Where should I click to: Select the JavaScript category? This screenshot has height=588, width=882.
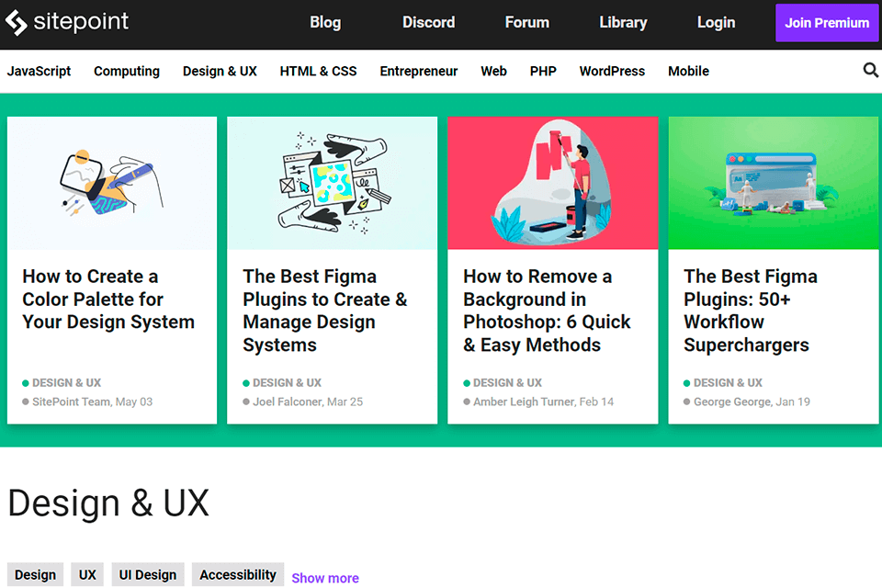click(39, 72)
